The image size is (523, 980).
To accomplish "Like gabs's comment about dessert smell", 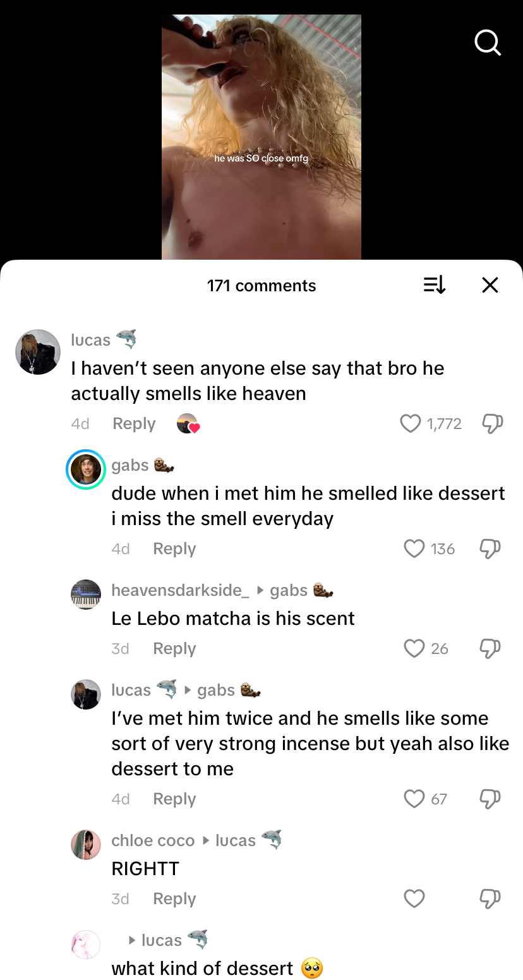I will 414,548.
